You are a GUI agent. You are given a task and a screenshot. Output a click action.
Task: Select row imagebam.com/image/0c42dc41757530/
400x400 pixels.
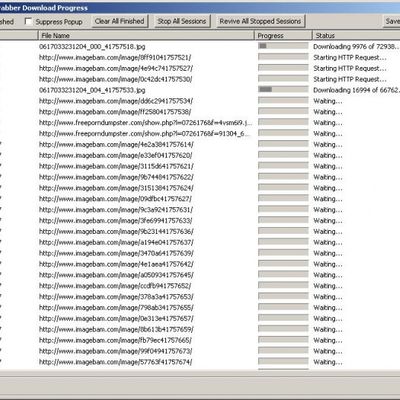click(x=115, y=79)
